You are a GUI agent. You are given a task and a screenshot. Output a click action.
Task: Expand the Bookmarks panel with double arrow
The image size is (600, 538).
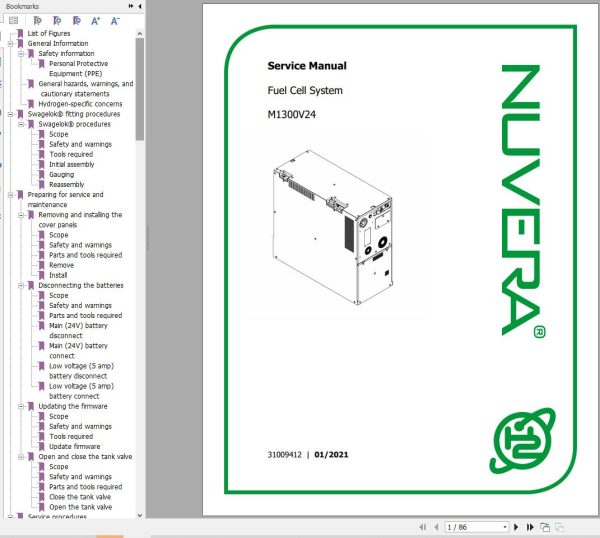coord(131,6)
